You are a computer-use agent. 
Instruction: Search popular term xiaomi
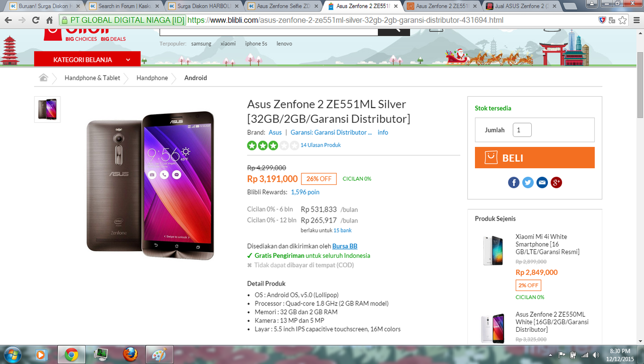pos(228,44)
